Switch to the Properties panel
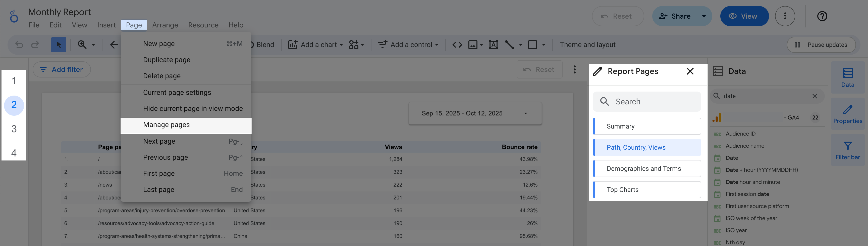The image size is (868, 246). click(x=848, y=114)
